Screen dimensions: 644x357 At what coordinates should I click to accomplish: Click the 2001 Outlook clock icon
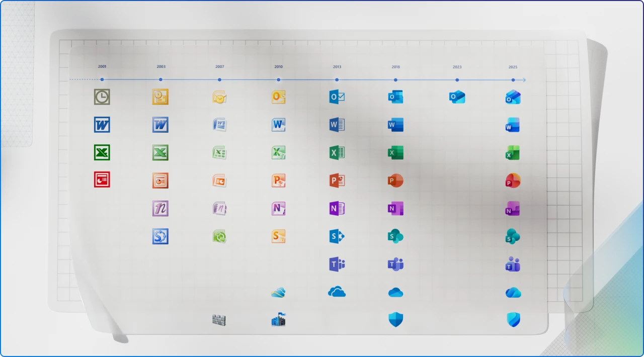(x=102, y=97)
